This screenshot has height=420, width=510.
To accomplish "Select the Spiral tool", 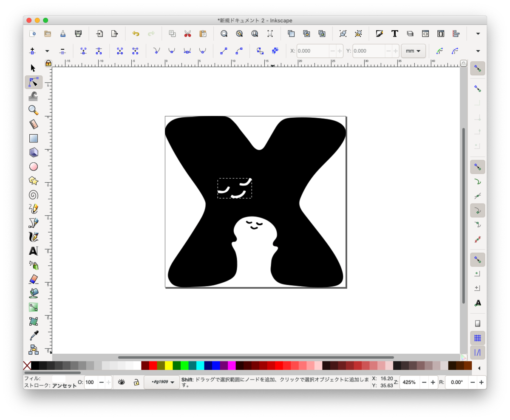I will [x=33, y=195].
